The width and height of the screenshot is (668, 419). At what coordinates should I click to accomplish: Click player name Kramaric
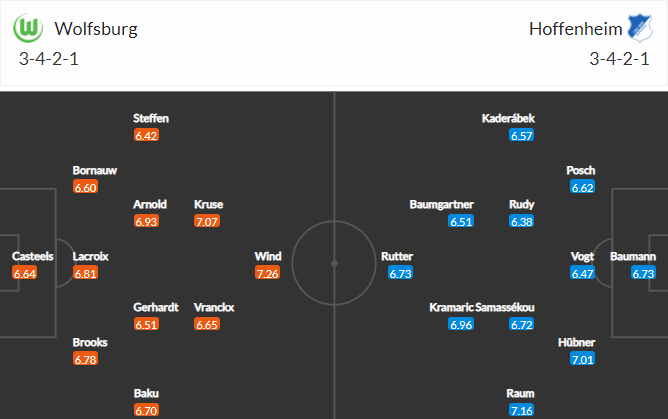pyautogui.click(x=450, y=308)
